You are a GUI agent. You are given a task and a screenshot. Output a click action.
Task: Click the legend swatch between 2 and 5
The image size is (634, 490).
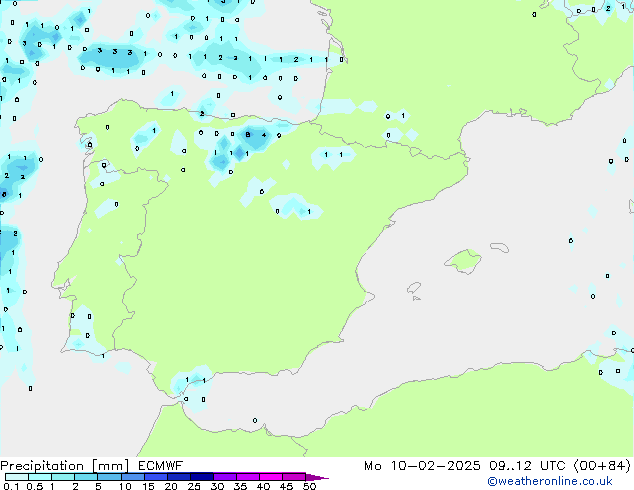[86, 477]
